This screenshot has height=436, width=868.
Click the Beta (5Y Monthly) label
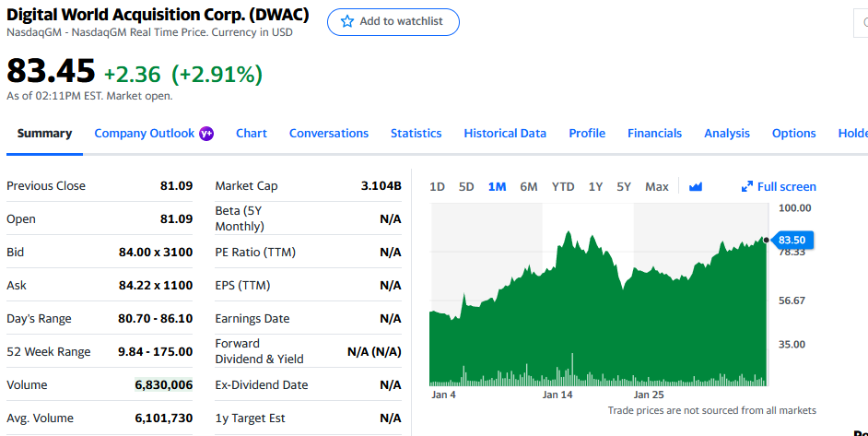coord(240,218)
